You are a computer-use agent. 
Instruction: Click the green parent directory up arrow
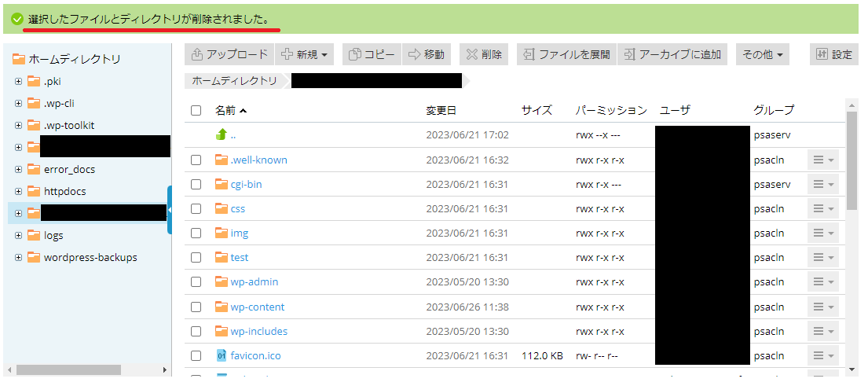[x=222, y=134]
